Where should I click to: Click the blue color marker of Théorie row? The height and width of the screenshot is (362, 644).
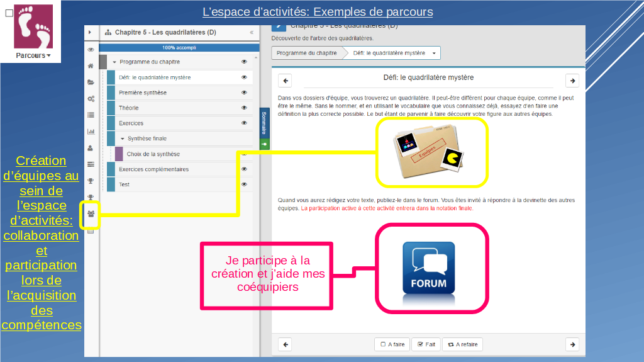pos(111,108)
